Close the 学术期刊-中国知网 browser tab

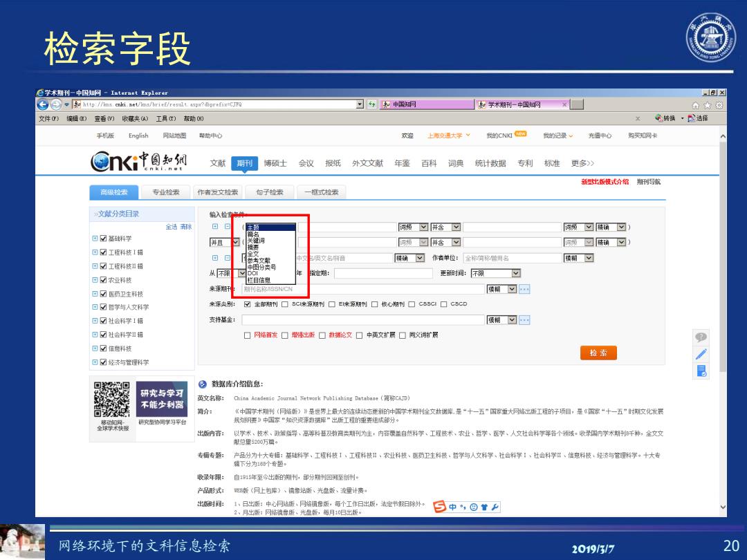pyautogui.click(x=564, y=104)
